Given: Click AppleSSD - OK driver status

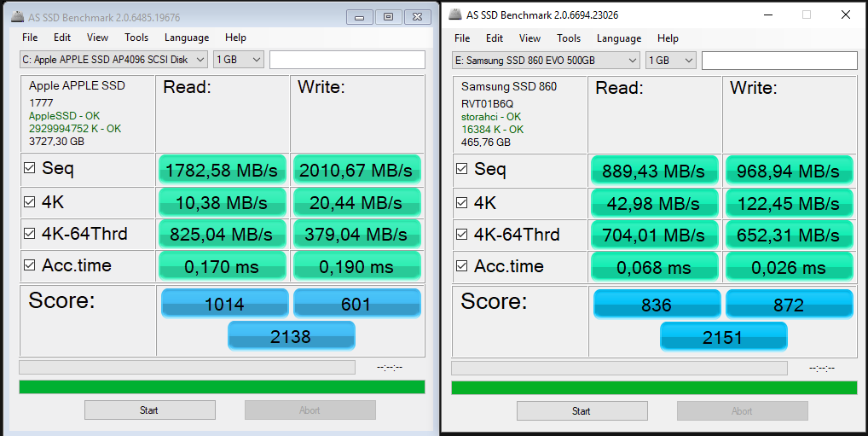Looking at the screenshot, I should (x=64, y=116).
